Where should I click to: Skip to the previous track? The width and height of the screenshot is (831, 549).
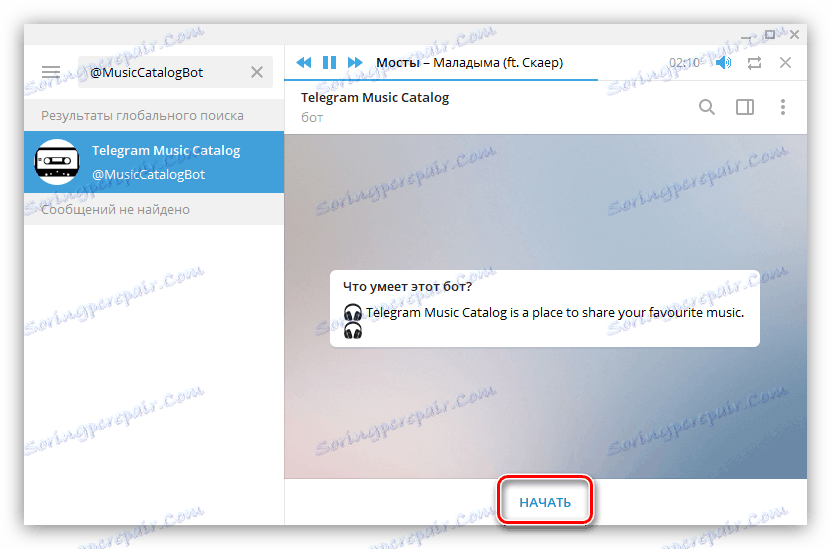(x=304, y=63)
